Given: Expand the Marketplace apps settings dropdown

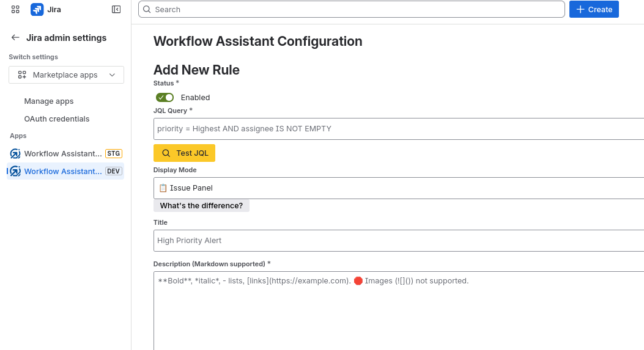Looking at the screenshot, I should (x=66, y=75).
